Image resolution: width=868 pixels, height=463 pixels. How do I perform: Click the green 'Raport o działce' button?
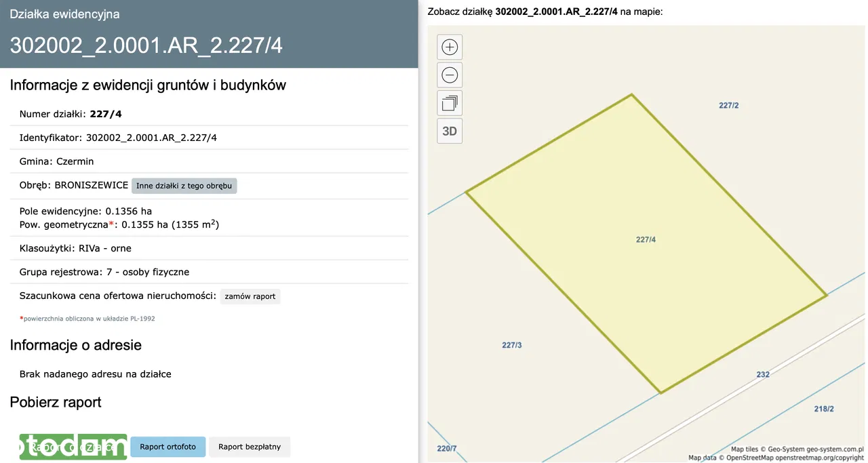coord(73,447)
